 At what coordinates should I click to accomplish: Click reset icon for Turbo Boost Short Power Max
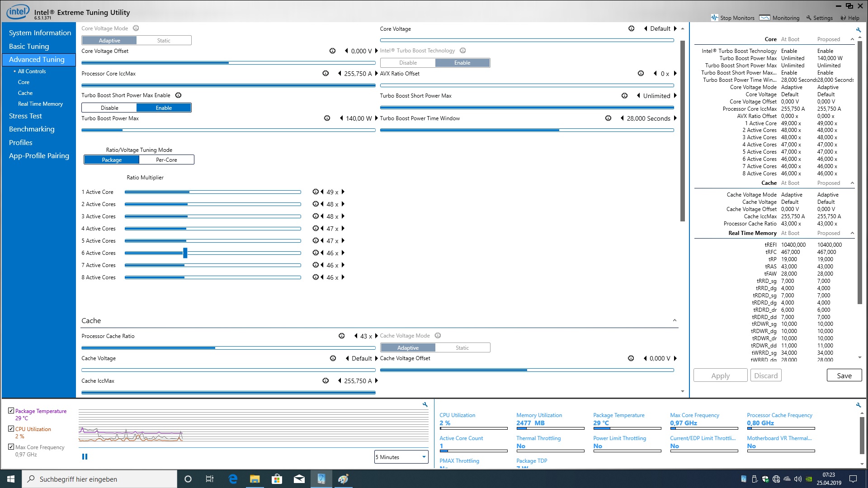tap(624, 96)
